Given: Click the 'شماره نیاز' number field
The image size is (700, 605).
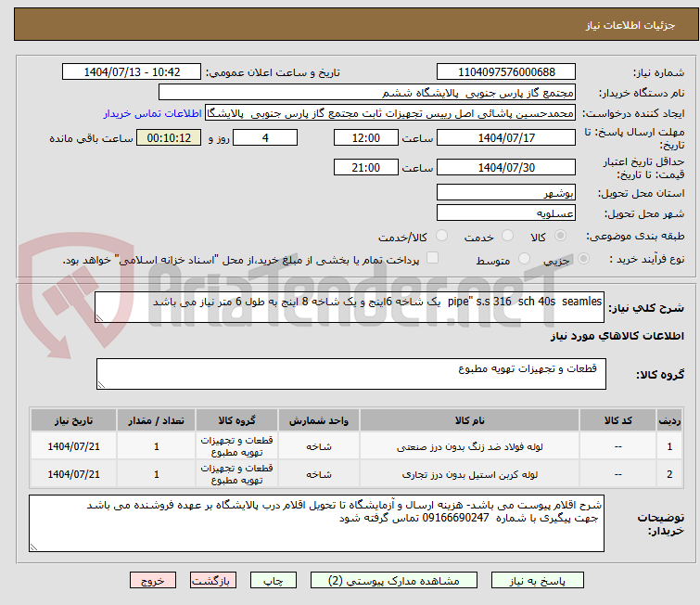Looking at the screenshot, I should click(505, 72).
